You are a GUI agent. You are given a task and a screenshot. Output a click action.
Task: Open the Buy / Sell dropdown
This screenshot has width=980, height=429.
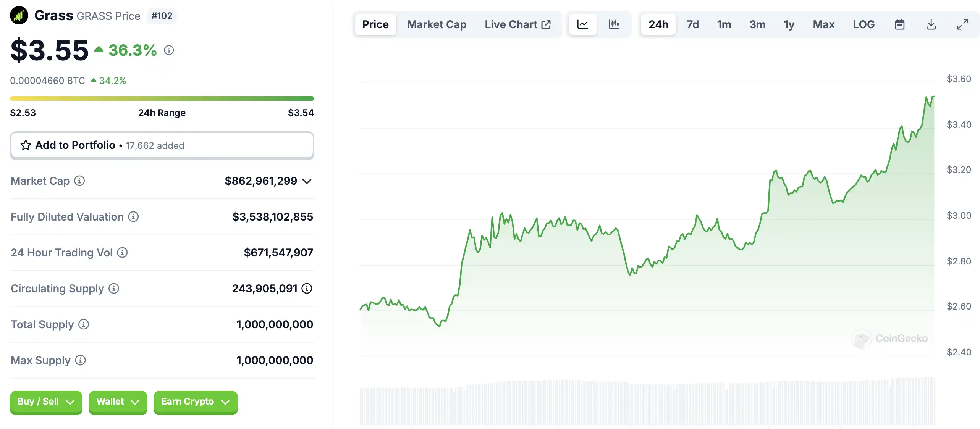tap(46, 402)
